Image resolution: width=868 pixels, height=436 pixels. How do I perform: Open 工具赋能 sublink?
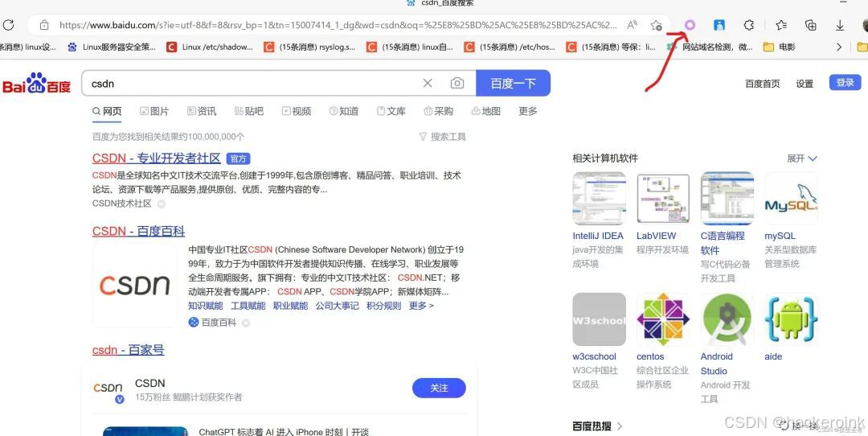click(248, 306)
